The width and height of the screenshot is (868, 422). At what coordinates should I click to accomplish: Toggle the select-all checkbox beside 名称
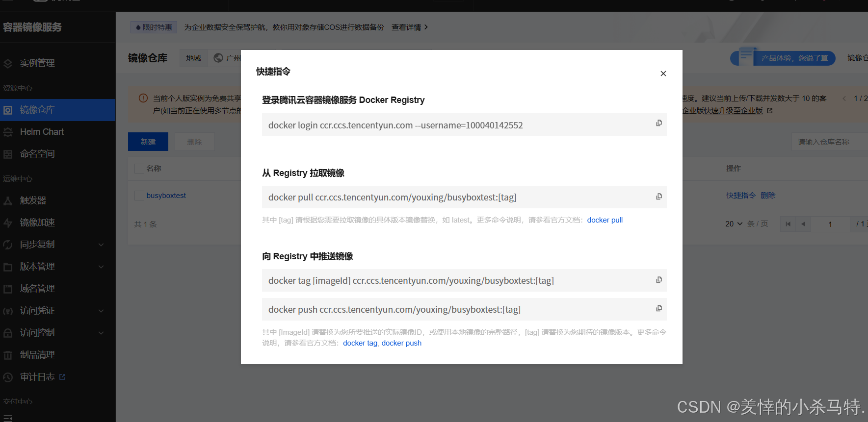(x=139, y=169)
